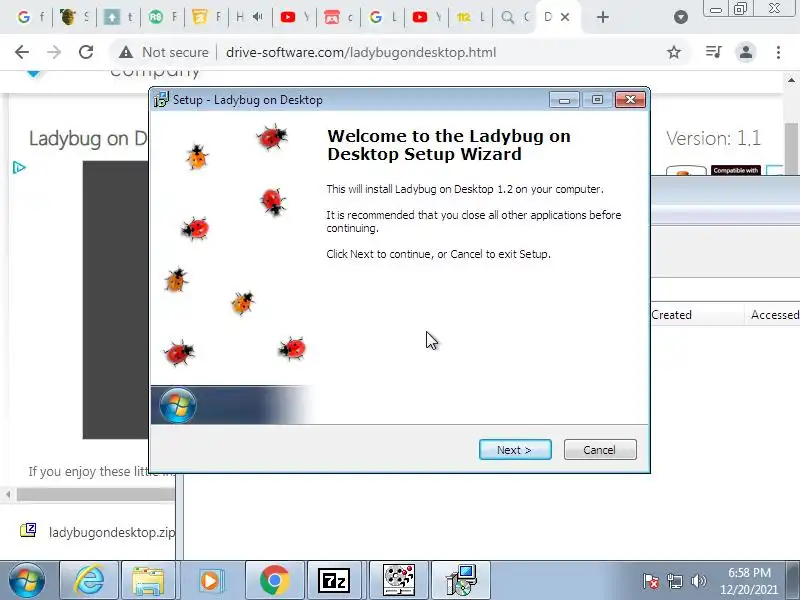
Task: Open the Windows Start menu
Action: 27,581
